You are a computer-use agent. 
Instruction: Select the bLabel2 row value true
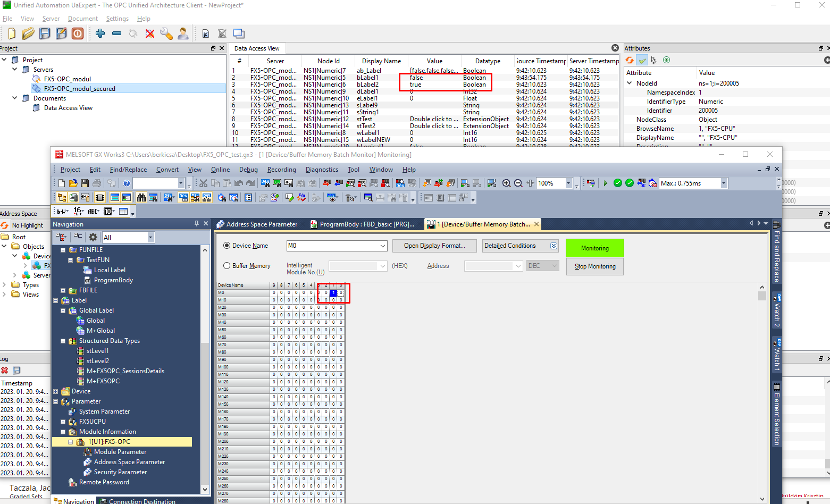pos(415,85)
